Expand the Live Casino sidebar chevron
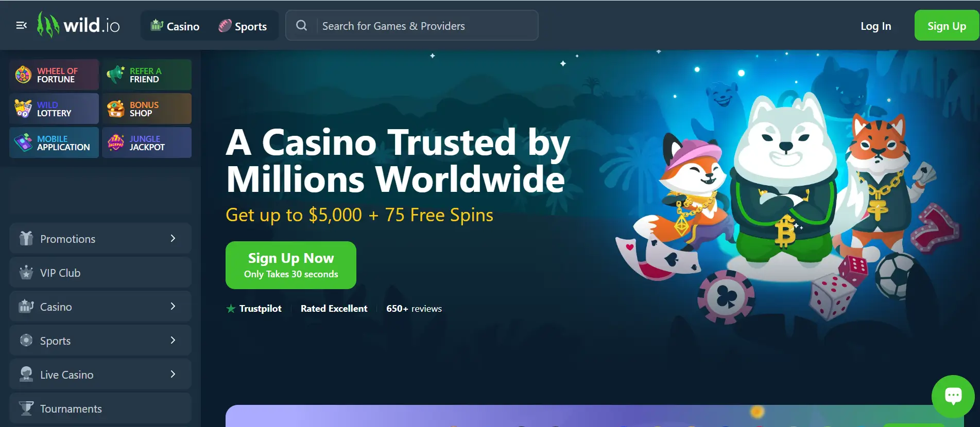The height and width of the screenshot is (427, 980). [173, 374]
